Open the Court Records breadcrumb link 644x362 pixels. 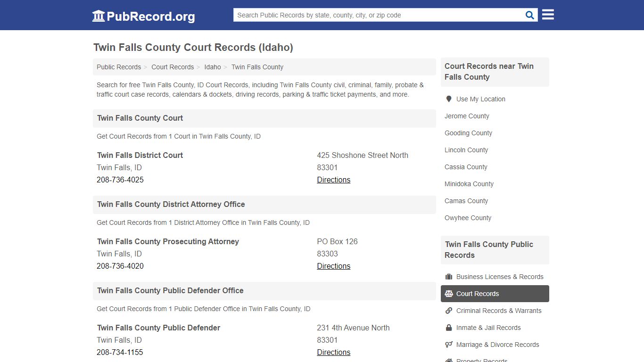[173, 67]
